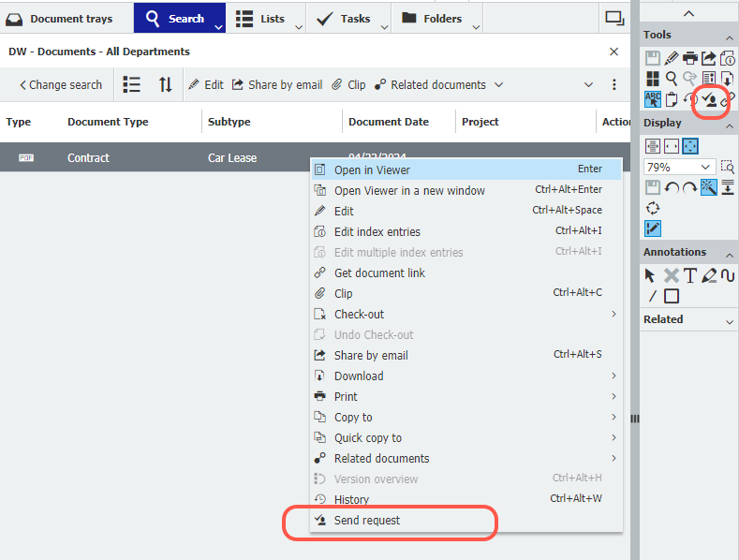Choose History in the context menu

466,500
